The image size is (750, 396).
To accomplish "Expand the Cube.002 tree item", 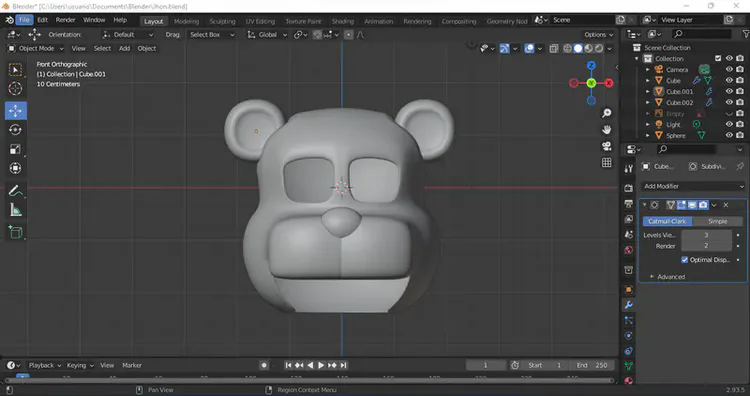I will tap(648, 102).
